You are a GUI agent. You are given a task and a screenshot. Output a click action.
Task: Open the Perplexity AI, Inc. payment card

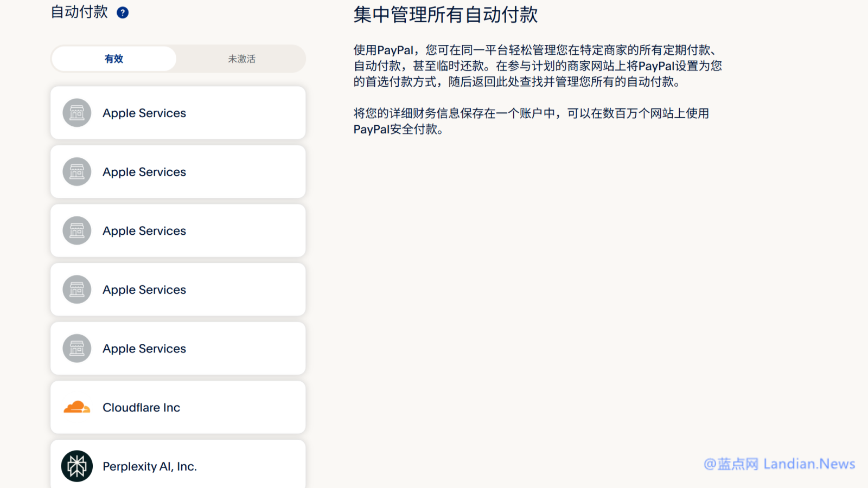point(178,464)
